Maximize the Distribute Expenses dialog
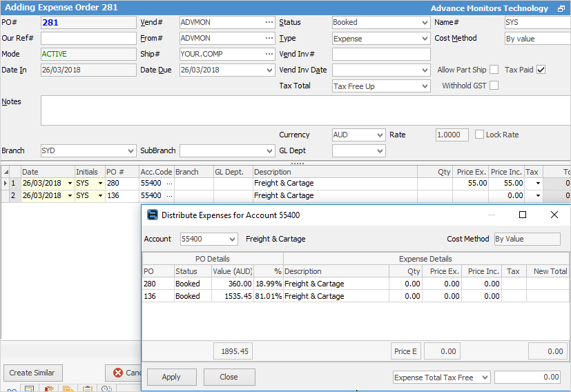Screen dimensions: 571x392 523,215
